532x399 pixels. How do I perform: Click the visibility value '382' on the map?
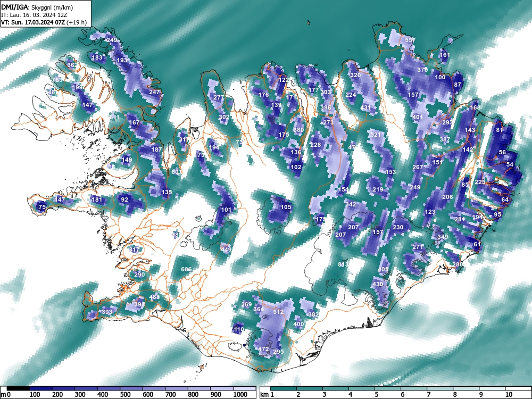pyautogui.click(x=313, y=314)
